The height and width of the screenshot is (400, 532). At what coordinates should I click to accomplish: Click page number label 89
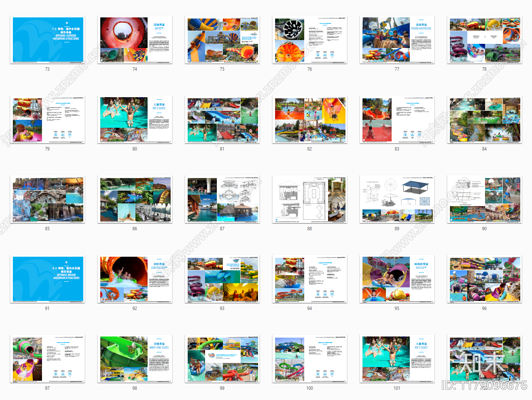coord(397,229)
